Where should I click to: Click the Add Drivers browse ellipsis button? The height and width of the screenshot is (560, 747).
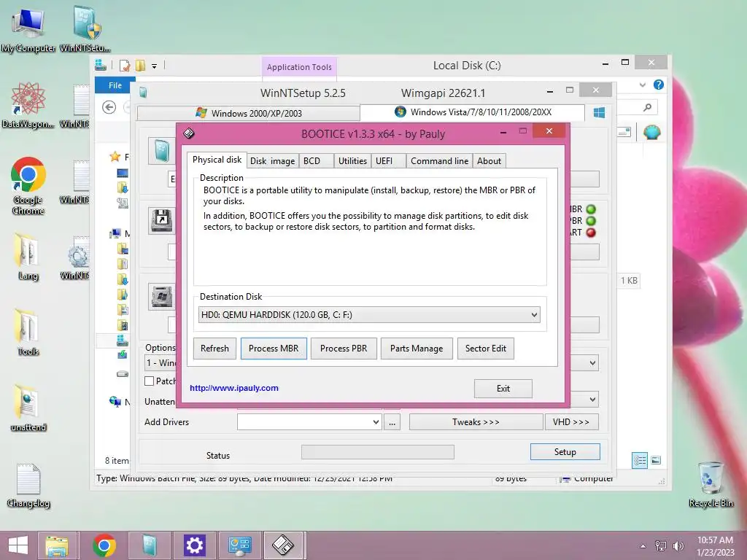[x=392, y=422]
